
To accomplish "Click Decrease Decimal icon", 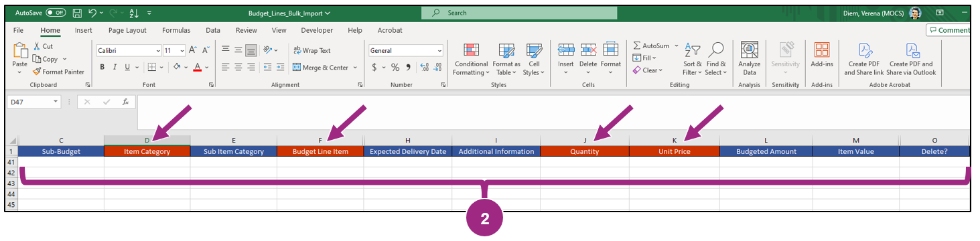I will click(437, 67).
